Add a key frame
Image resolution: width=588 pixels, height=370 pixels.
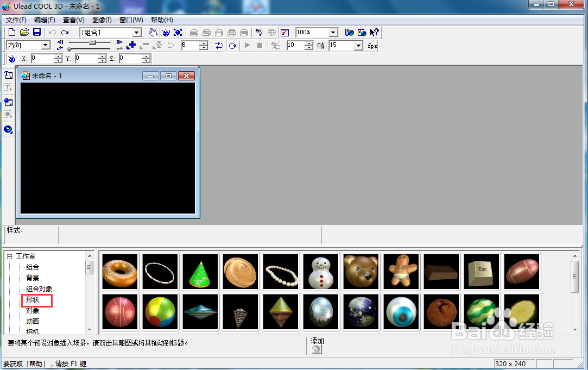tap(131, 46)
